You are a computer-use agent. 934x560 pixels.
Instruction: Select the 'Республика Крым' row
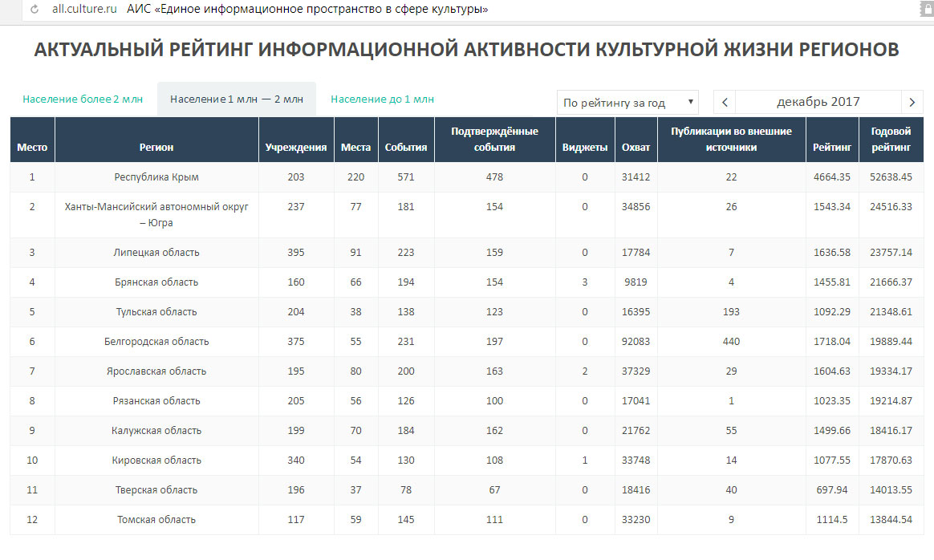click(156, 177)
